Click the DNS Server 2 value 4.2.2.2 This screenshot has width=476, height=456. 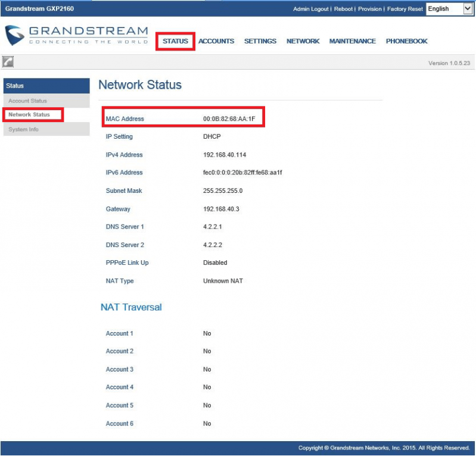tap(213, 245)
